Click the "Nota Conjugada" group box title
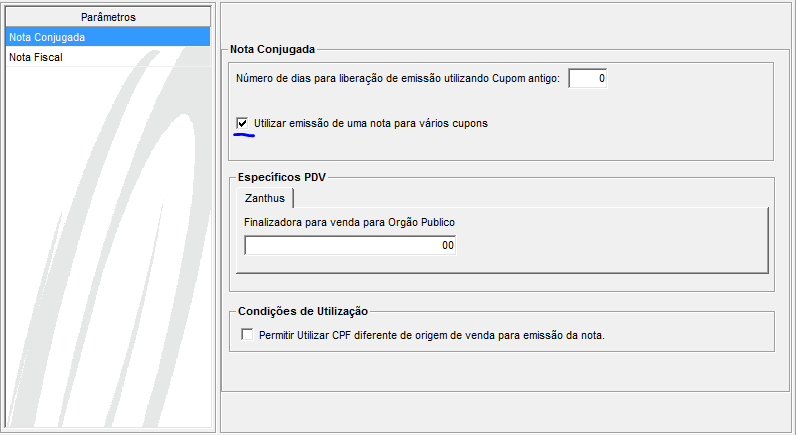 click(272, 48)
